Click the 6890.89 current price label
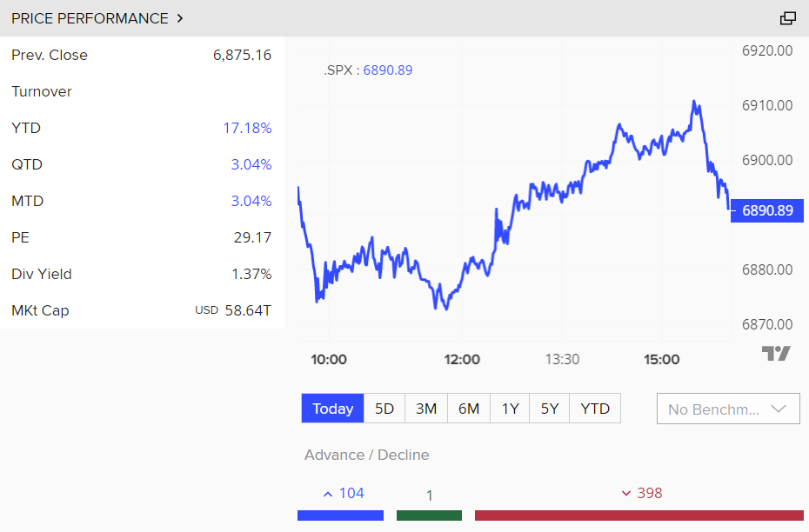This screenshot has height=532, width=809. [767, 210]
